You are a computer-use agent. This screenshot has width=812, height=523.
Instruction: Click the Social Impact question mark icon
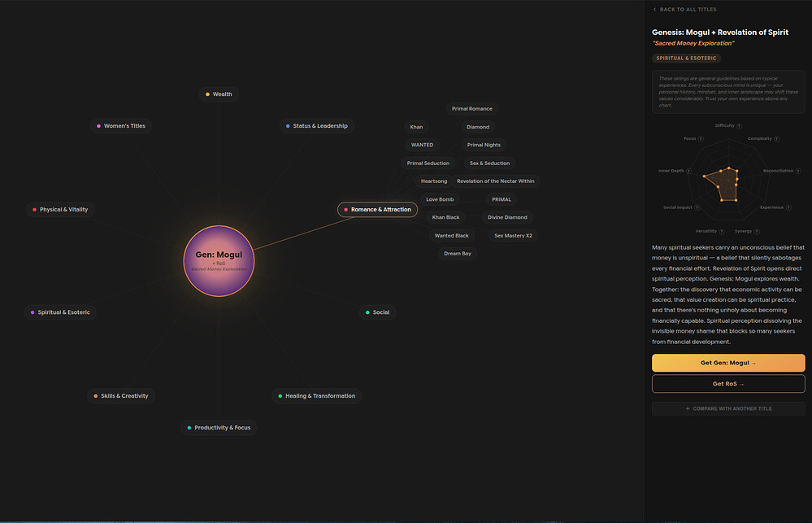click(697, 207)
